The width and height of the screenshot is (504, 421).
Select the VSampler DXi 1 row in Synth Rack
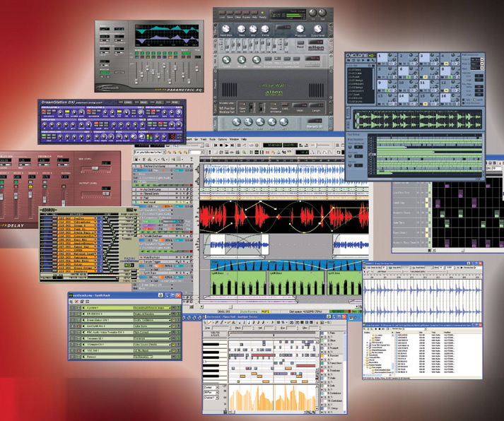point(124,345)
